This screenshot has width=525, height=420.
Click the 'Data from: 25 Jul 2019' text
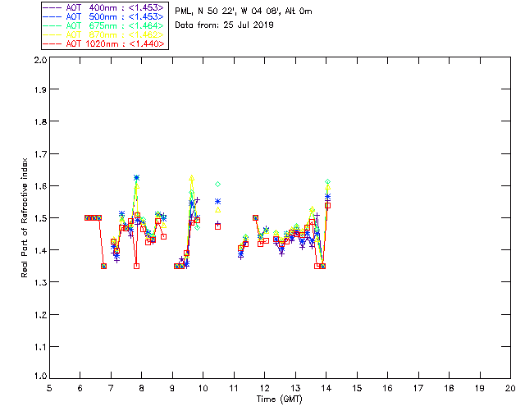224,25
